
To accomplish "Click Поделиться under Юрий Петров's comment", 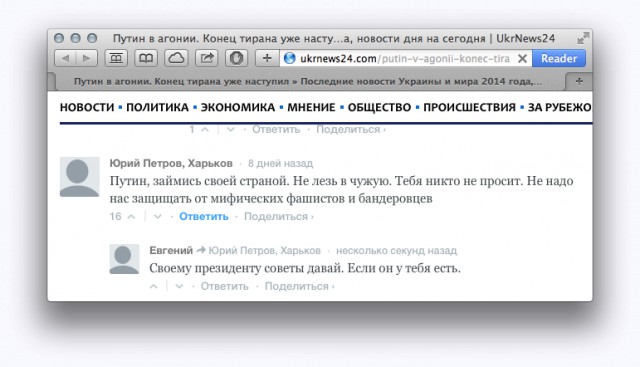I will click(279, 216).
